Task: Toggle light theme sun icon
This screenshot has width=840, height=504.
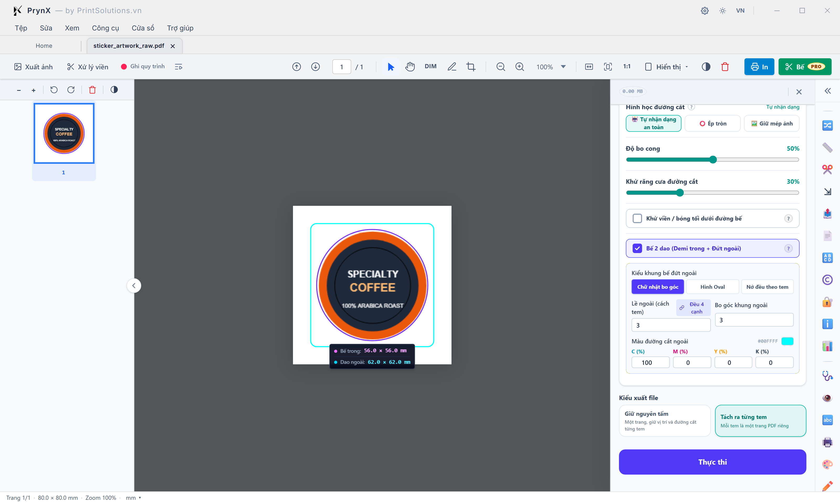Action: click(722, 10)
